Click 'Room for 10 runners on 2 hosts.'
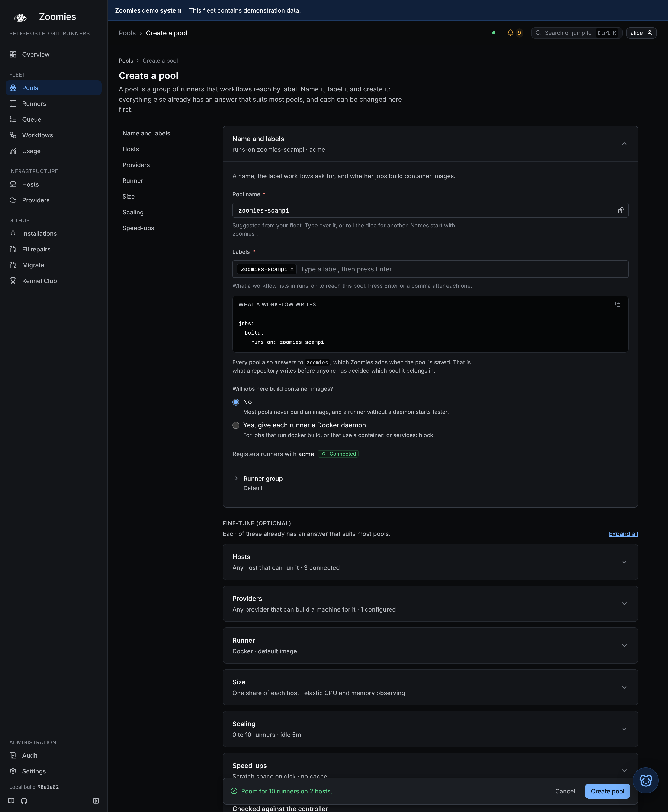The image size is (668, 812). pos(286,791)
